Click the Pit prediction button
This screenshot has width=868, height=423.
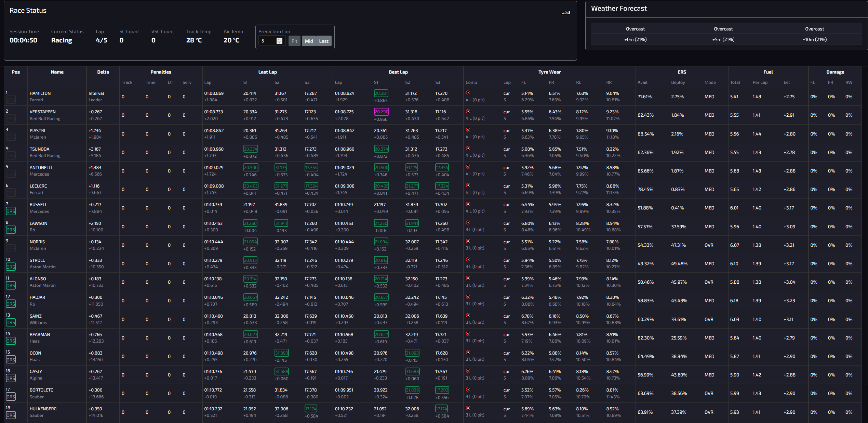pos(294,41)
